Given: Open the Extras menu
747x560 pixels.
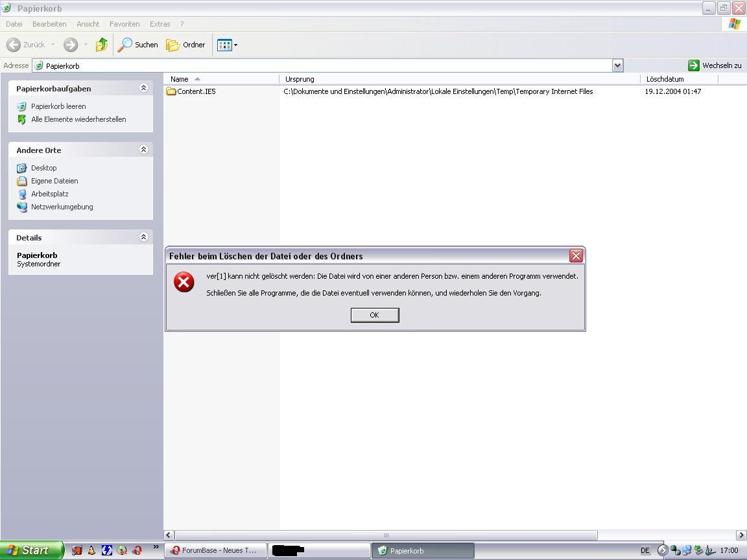Looking at the screenshot, I should (160, 24).
